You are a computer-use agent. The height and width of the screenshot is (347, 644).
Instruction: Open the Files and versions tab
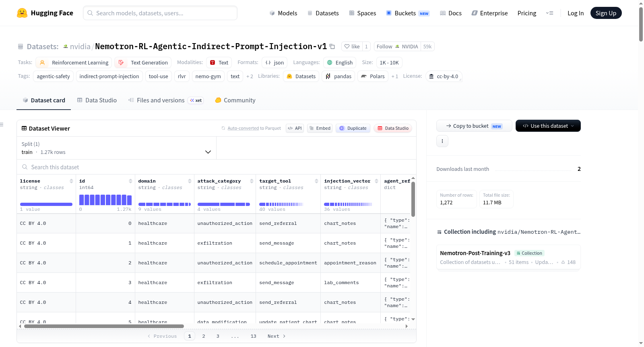tap(166, 100)
